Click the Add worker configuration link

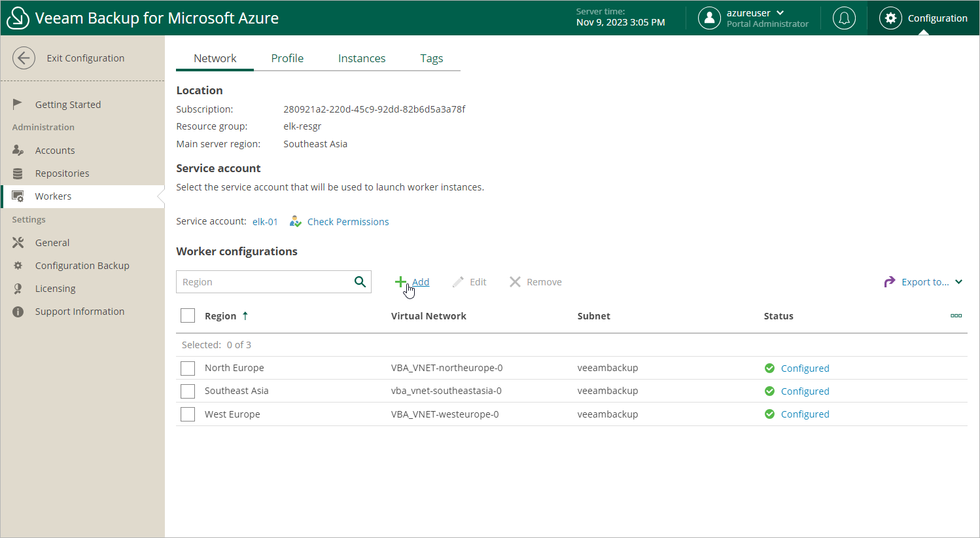coord(421,282)
